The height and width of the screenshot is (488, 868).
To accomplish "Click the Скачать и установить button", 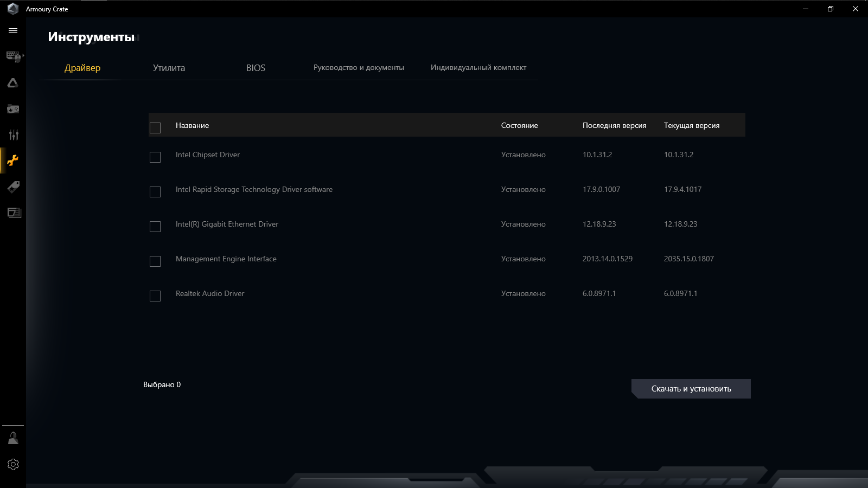I will [x=691, y=389].
